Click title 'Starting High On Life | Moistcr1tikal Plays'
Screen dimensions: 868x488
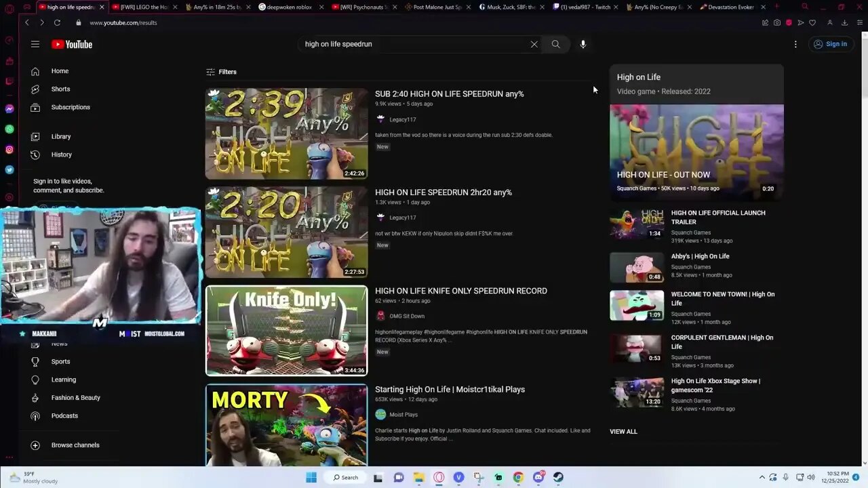pyautogui.click(x=450, y=389)
